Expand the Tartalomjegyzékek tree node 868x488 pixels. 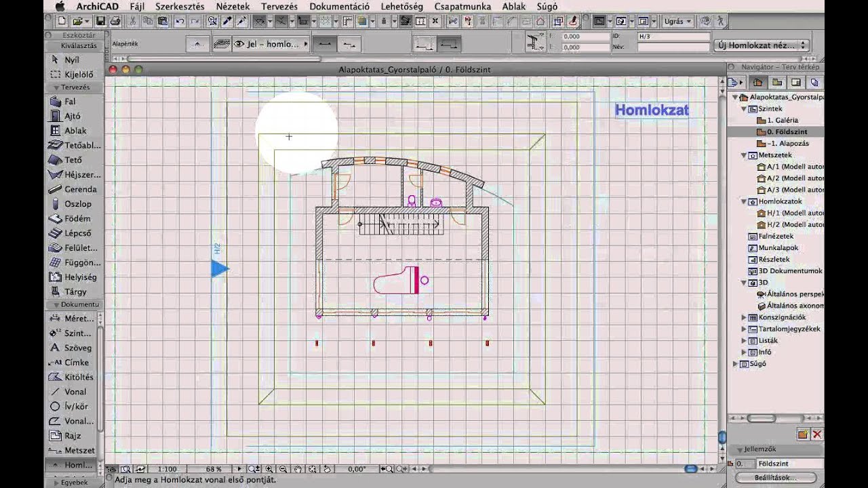[744, 329]
